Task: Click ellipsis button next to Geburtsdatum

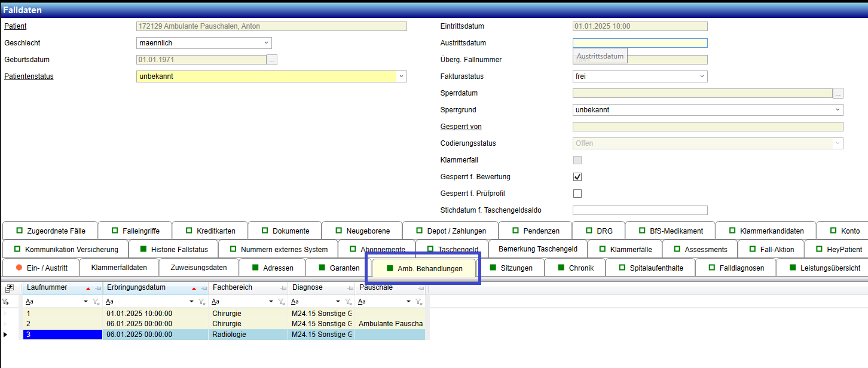Action: pos(272,60)
